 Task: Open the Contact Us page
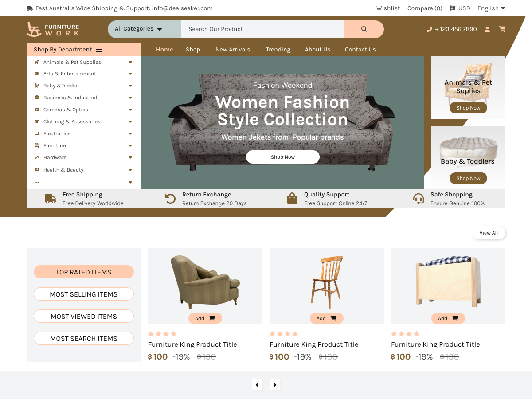click(360, 49)
